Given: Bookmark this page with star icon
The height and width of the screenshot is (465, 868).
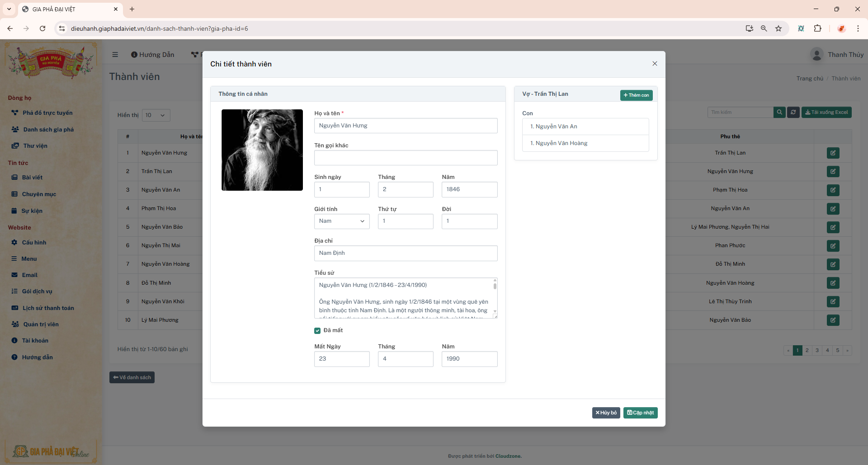Looking at the screenshot, I should tap(778, 28).
